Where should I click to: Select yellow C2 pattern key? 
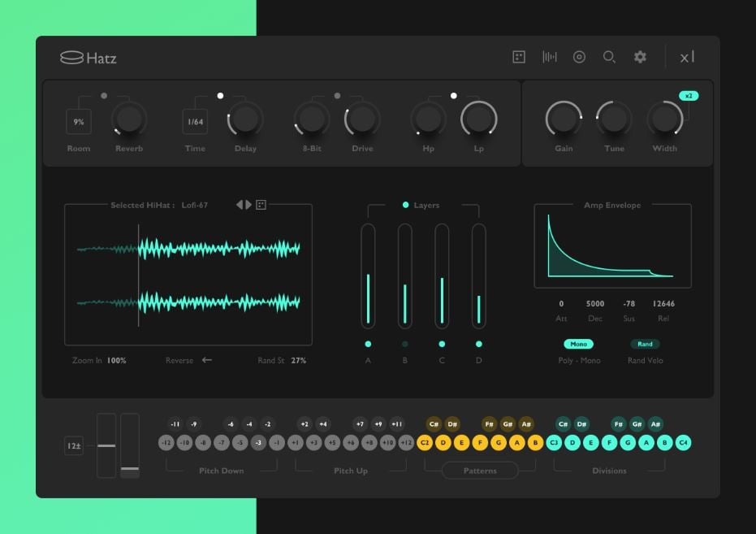tap(424, 442)
